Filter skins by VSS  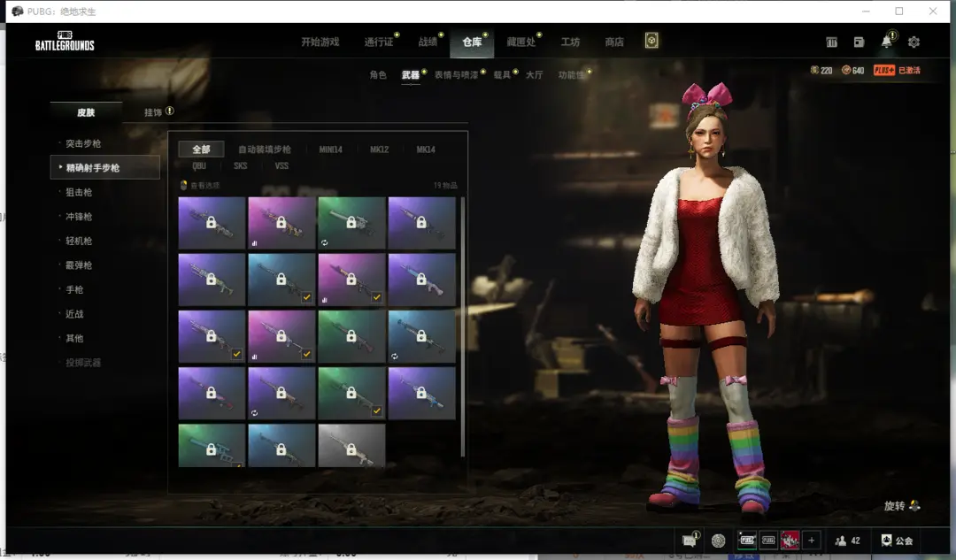281,165
